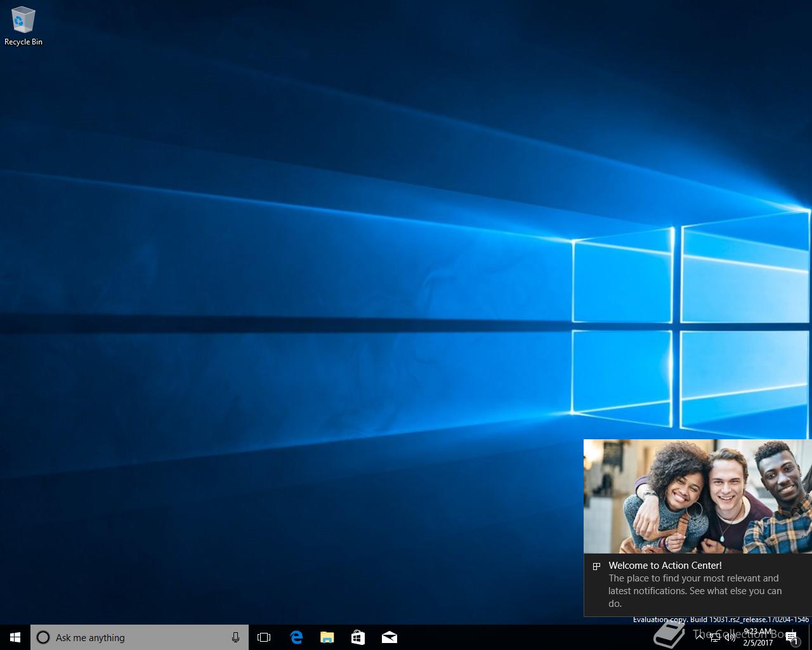812x650 pixels.
Task: Open the volume control tray icon
Action: pos(730,637)
